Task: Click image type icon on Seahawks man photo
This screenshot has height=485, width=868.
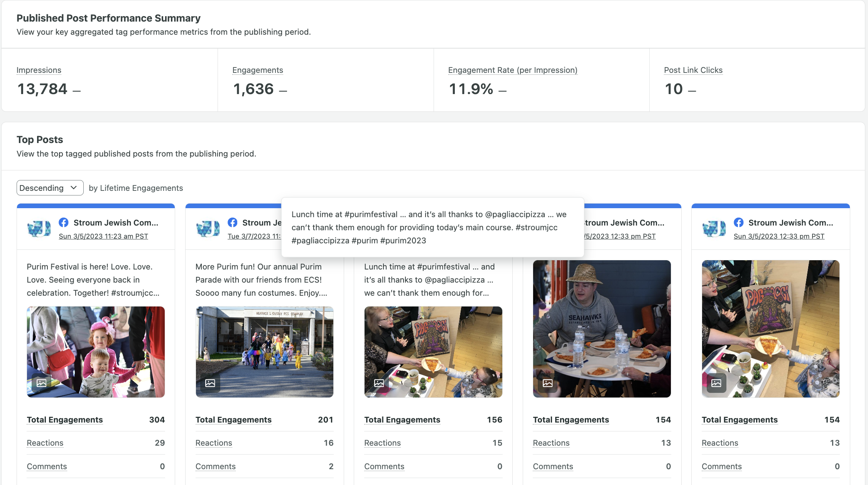Action: (547, 383)
